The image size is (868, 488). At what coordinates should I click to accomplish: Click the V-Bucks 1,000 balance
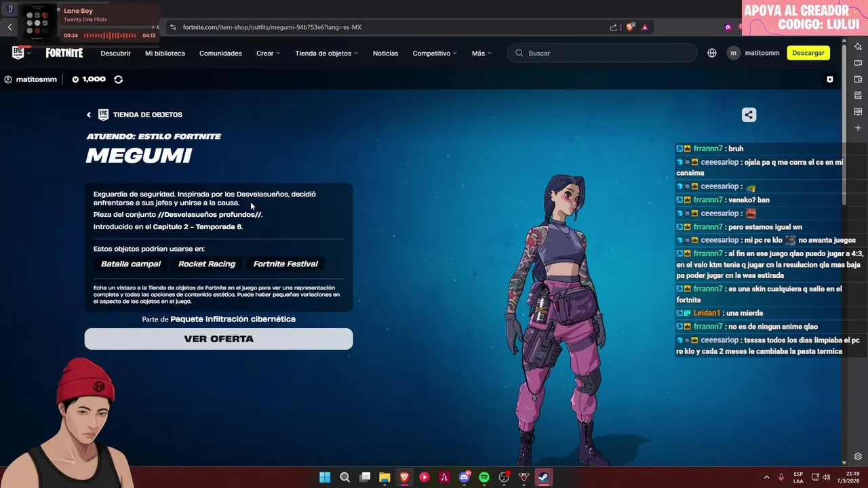(x=89, y=79)
